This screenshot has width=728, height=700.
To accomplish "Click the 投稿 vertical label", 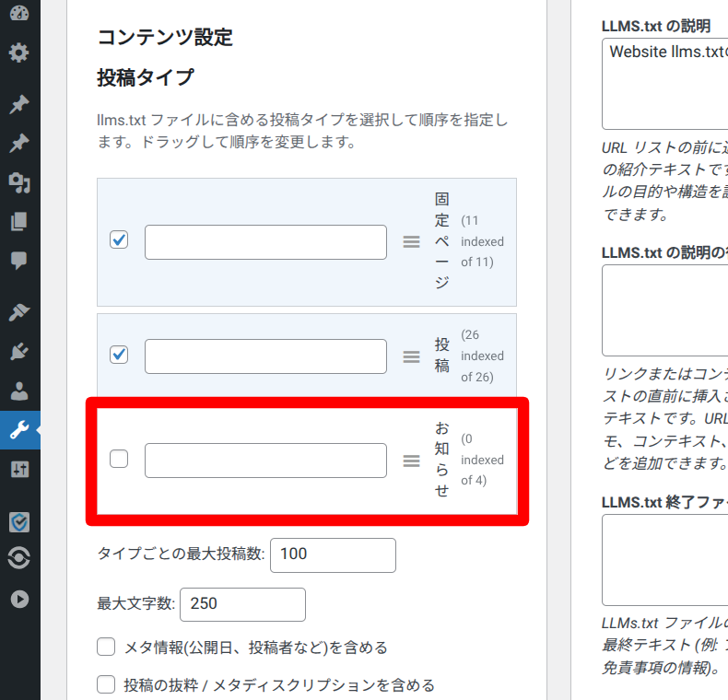I will tap(442, 356).
